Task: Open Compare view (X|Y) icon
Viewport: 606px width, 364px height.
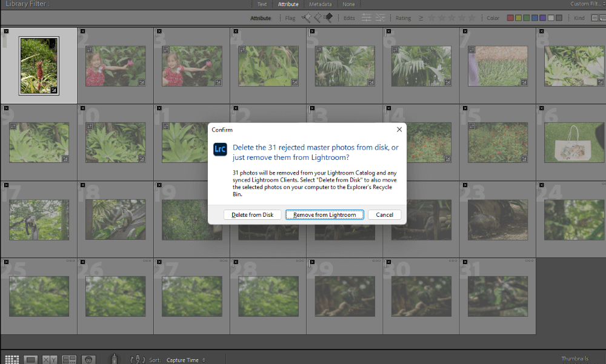Action: pos(50,360)
